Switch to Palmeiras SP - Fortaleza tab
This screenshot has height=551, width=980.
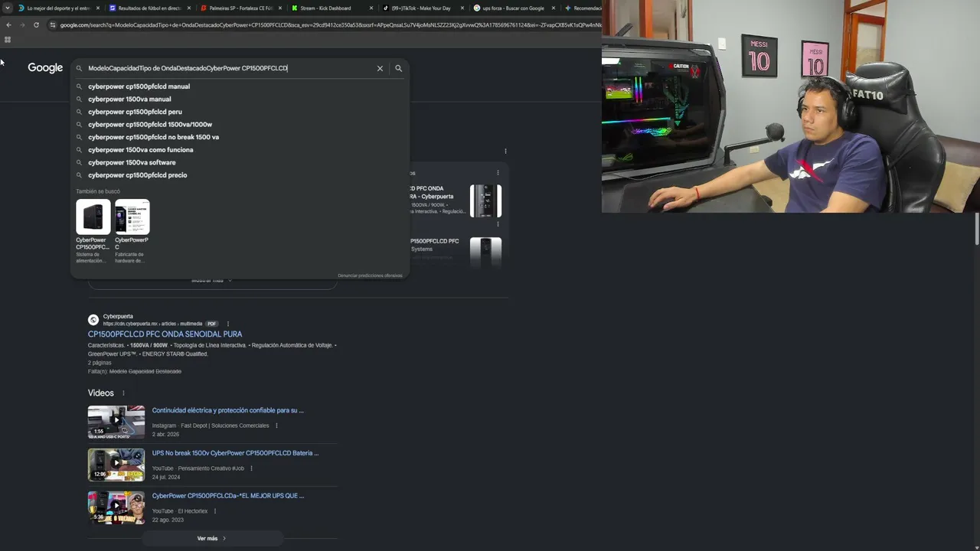241,8
